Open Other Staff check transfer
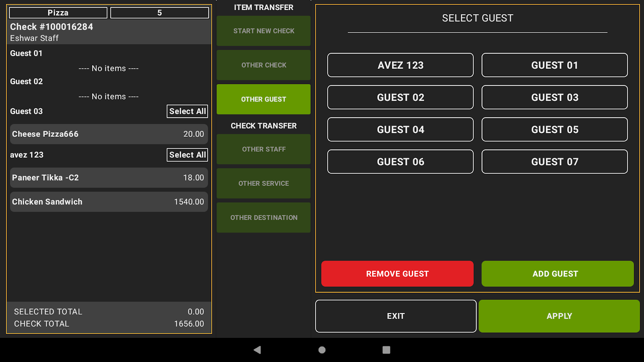The height and width of the screenshot is (362, 644). (x=264, y=149)
